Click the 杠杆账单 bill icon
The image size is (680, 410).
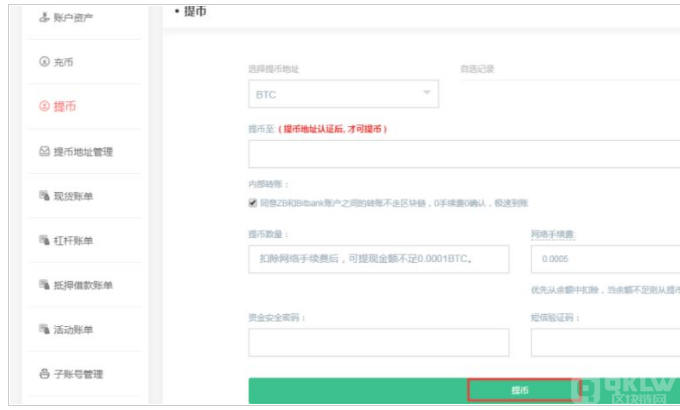[x=44, y=240]
